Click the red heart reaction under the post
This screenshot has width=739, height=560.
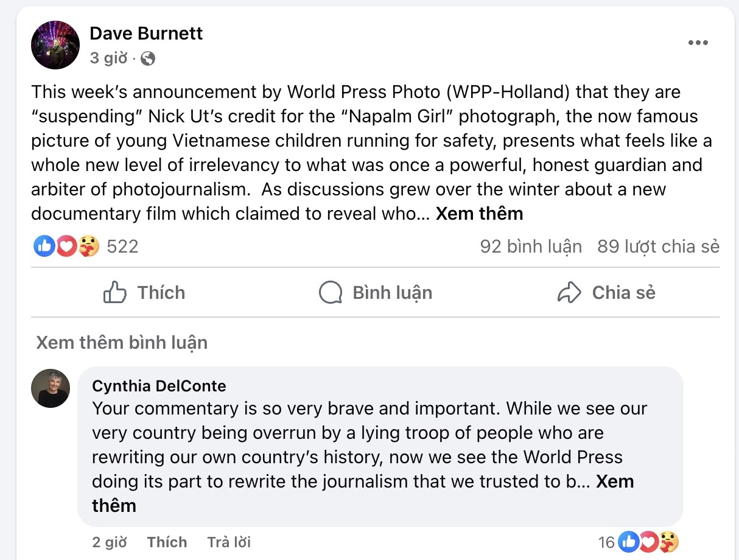(66, 246)
